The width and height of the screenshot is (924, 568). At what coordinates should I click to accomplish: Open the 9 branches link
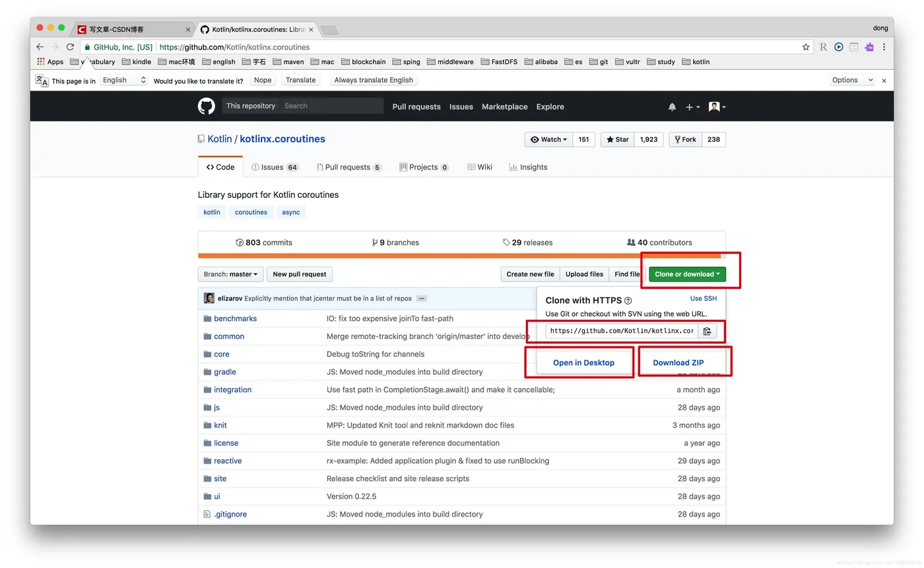pyautogui.click(x=395, y=243)
